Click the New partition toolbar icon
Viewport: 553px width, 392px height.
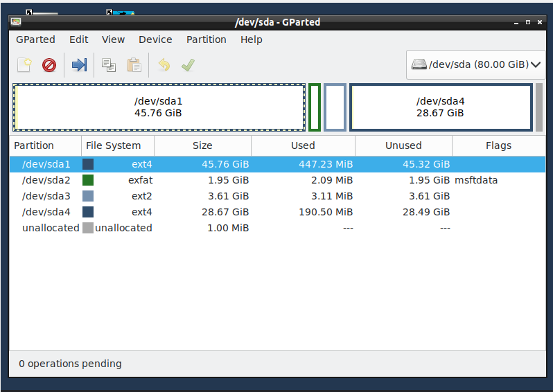[x=25, y=65]
